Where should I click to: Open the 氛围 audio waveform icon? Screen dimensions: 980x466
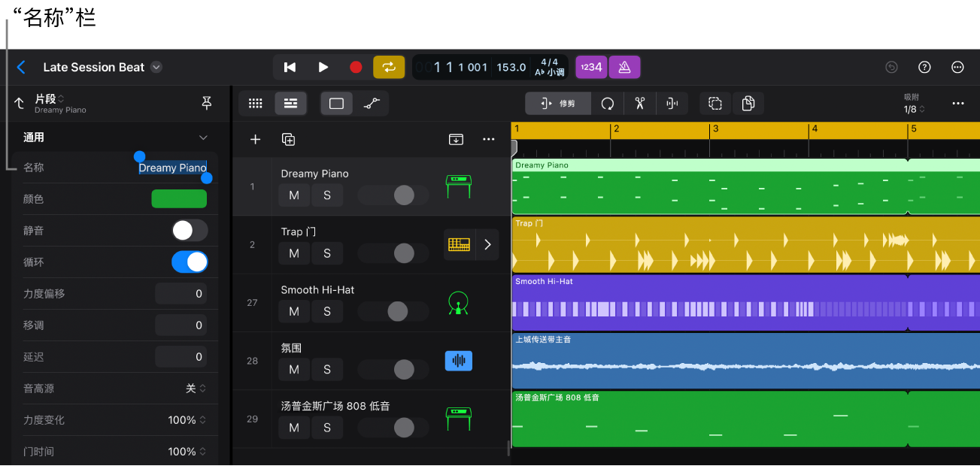click(459, 361)
